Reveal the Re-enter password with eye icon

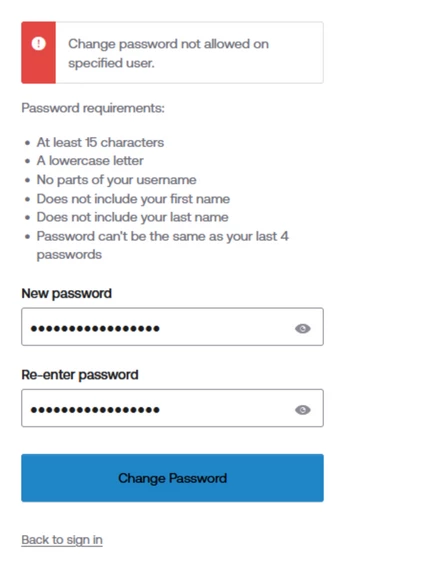pos(303,410)
